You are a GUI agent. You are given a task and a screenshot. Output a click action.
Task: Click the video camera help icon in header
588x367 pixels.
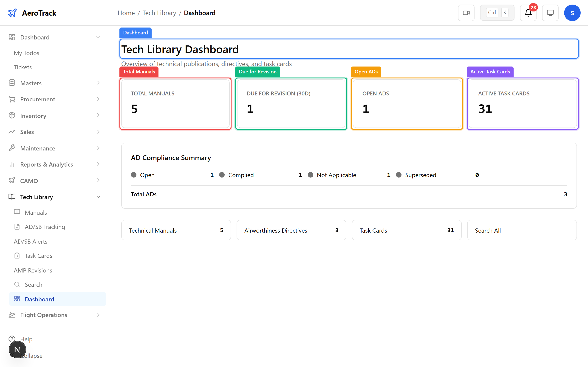click(466, 13)
